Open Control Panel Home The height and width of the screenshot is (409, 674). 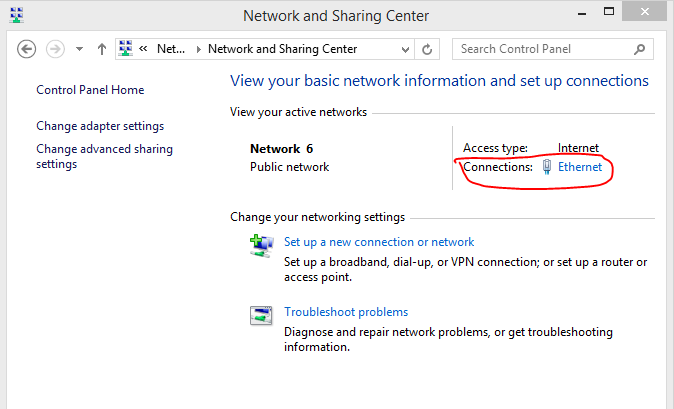pos(90,90)
